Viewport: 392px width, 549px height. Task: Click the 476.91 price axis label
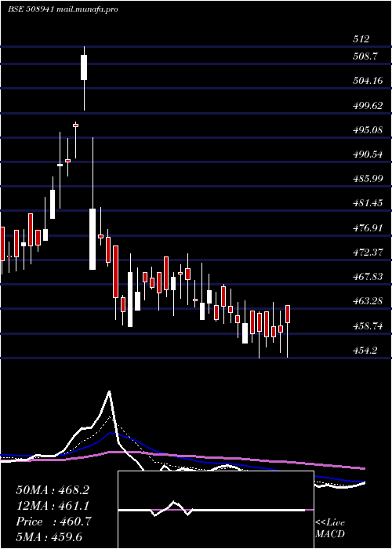pyautogui.click(x=367, y=228)
